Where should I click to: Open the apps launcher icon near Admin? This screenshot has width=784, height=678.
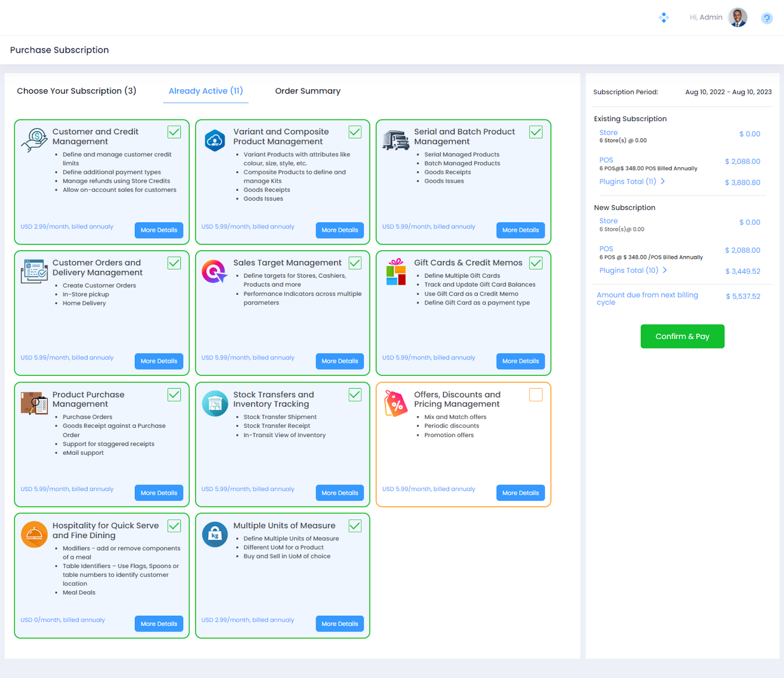point(663,18)
